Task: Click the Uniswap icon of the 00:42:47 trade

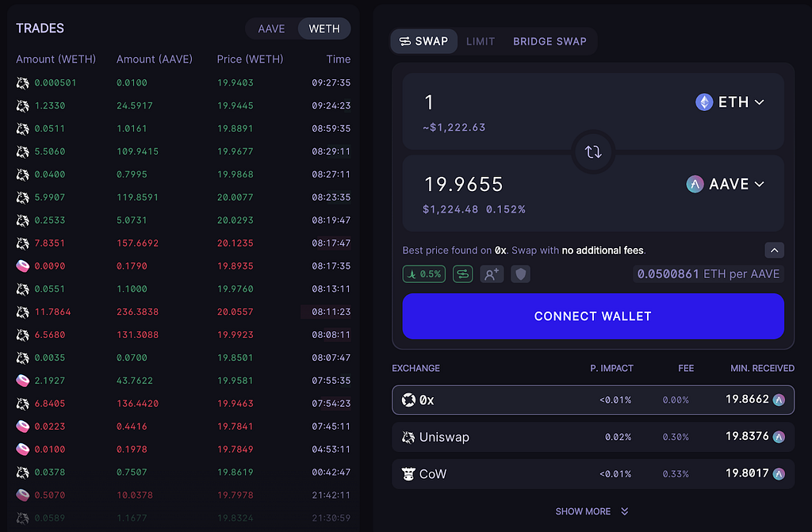Action: 22,473
